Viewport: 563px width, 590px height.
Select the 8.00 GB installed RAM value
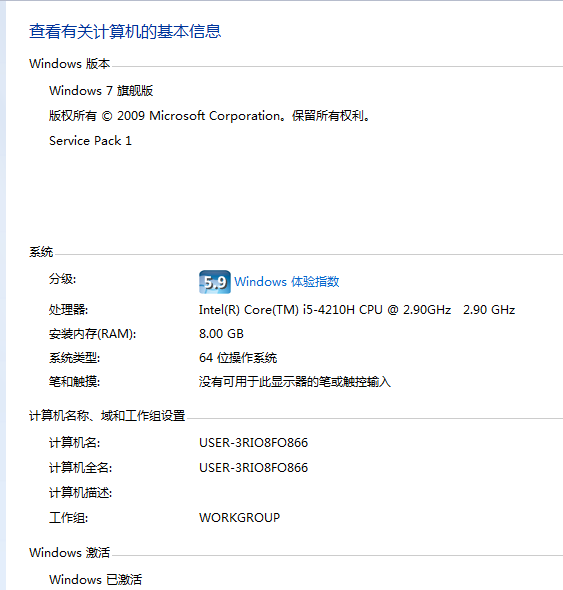tap(221, 334)
